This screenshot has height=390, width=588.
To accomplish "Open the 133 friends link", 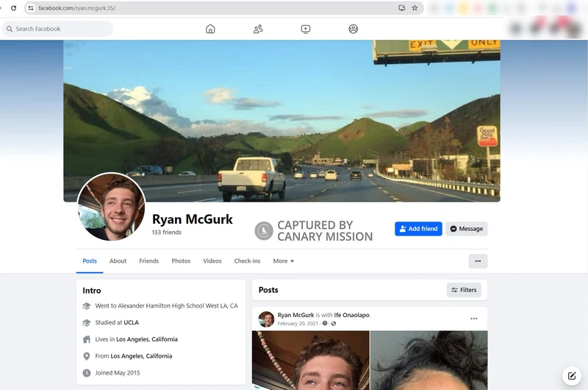I will [167, 233].
